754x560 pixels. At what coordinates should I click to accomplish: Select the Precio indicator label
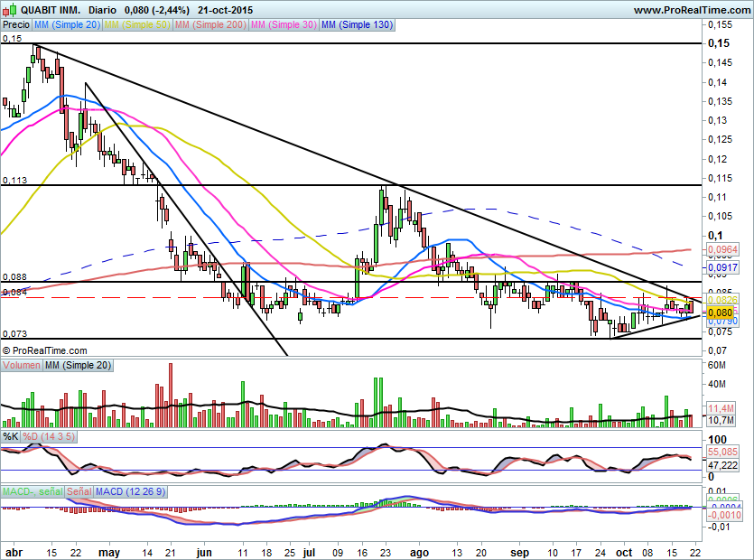point(16,25)
